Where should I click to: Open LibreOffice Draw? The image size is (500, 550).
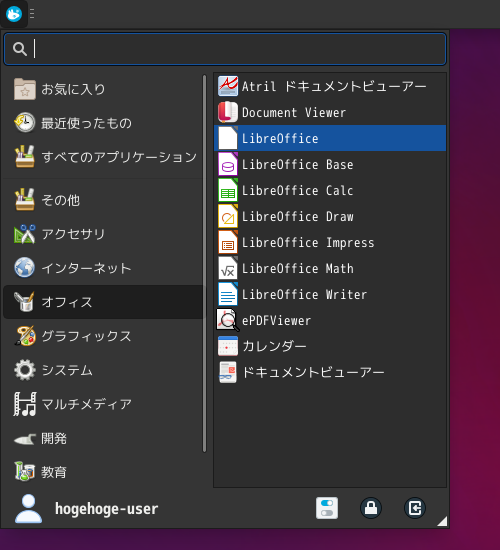[330, 216]
